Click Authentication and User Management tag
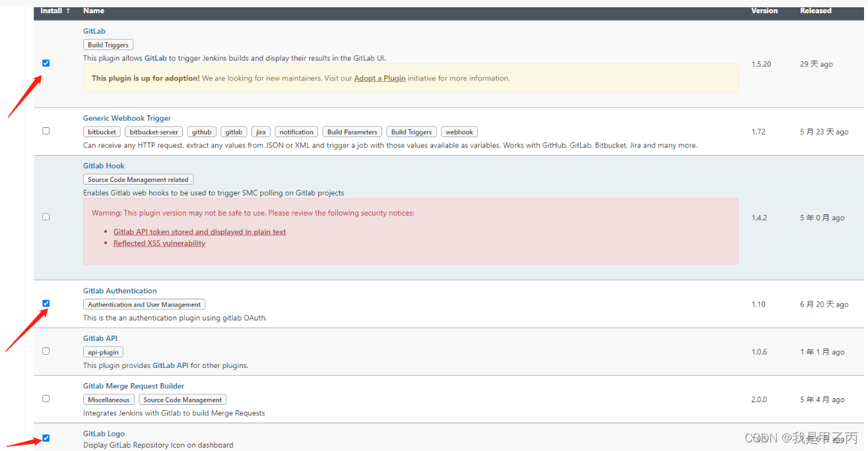Screen dimensions: 868x451 tap(145, 305)
